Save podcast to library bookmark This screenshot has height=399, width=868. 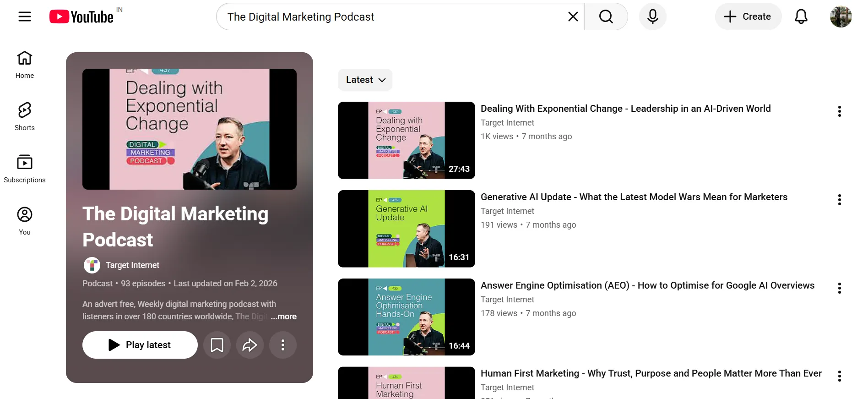click(217, 345)
